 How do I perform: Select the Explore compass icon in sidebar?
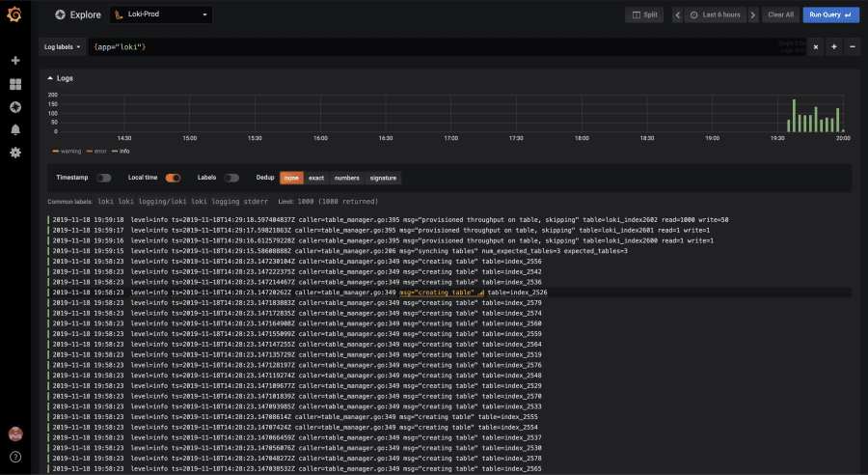[15, 107]
